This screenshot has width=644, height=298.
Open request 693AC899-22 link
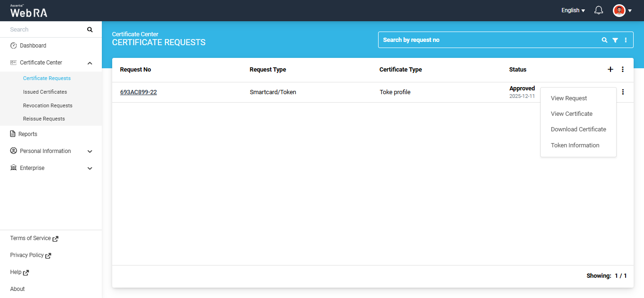[138, 92]
